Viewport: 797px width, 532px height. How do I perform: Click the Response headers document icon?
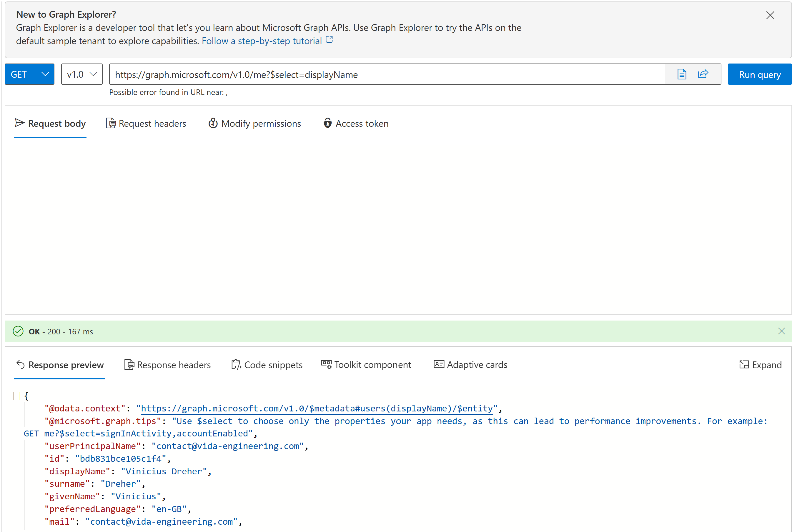(129, 365)
